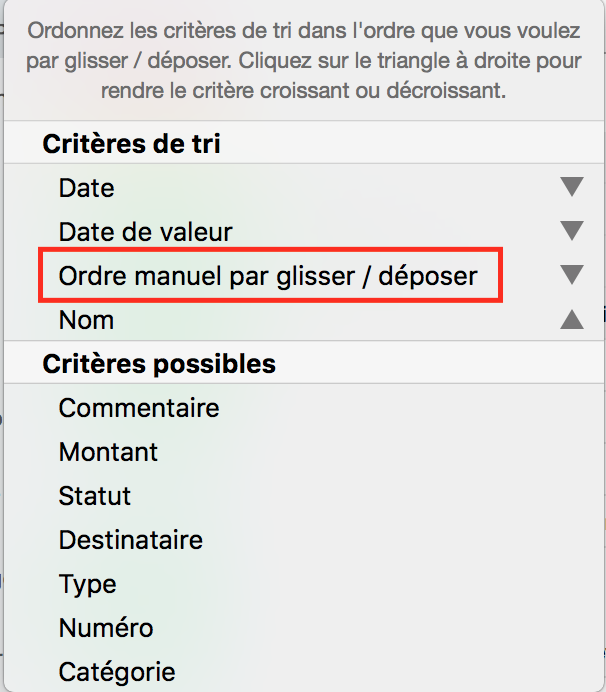Viewport: 606px width, 692px height.
Task: Select the Type criterion
Action: 88,584
